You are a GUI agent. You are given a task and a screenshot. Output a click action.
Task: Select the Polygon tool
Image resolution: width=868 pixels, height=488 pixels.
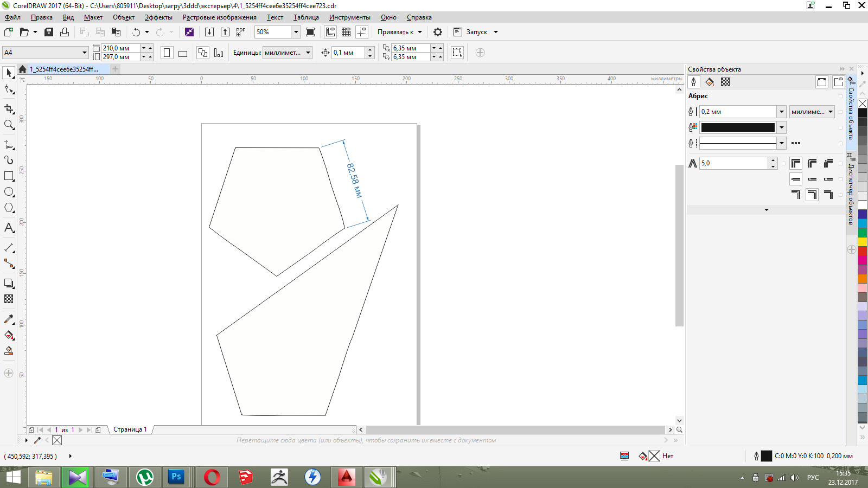click(x=9, y=208)
